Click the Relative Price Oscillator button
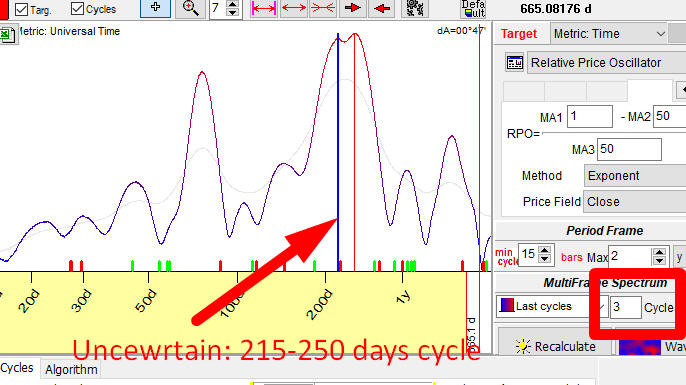This screenshot has width=686, height=385. click(606, 63)
